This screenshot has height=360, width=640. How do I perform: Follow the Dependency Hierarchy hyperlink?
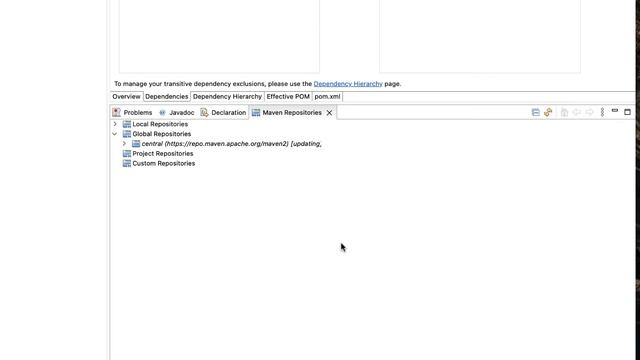click(348, 84)
